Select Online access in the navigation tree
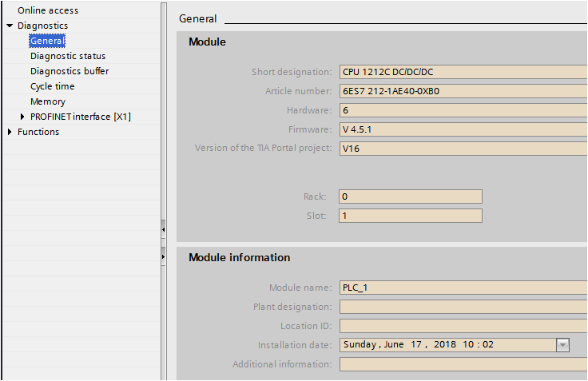The height and width of the screenshot is (381, 588). pos(48,10)
